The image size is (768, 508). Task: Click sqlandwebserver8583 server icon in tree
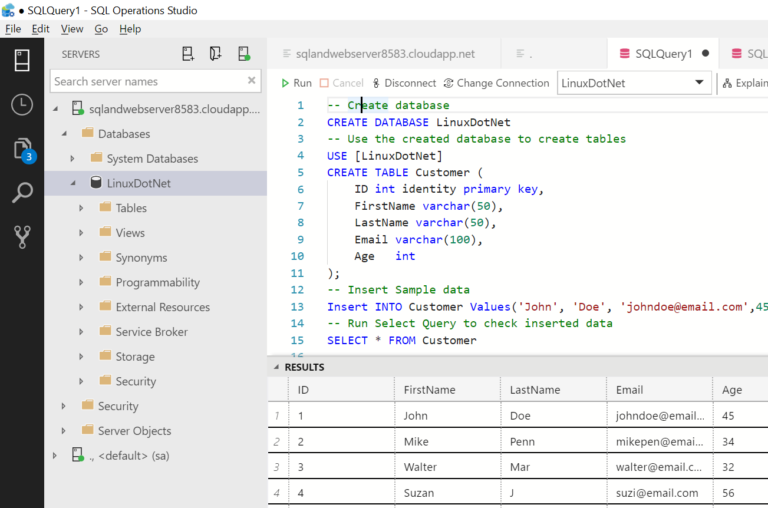77,108
